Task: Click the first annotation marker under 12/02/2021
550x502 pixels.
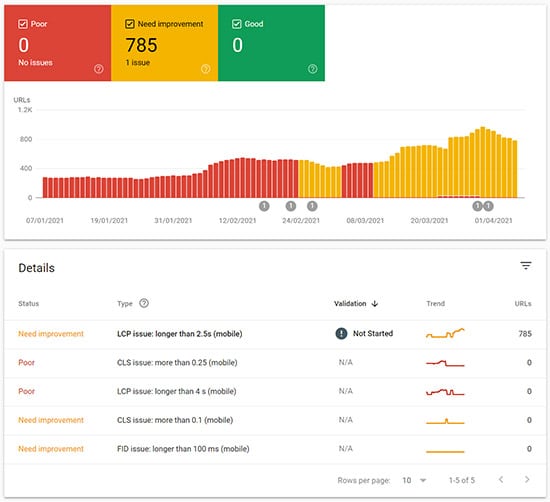Action: point(264,206)
